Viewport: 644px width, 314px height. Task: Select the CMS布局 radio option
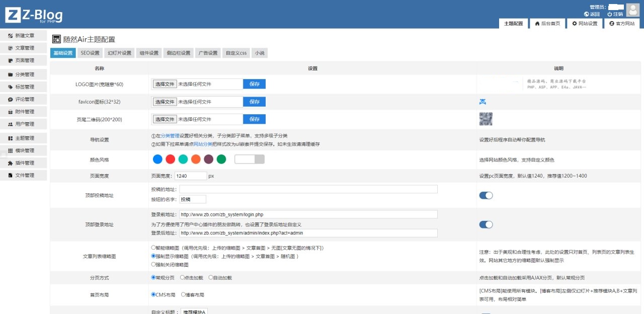(x=153, y=294)
